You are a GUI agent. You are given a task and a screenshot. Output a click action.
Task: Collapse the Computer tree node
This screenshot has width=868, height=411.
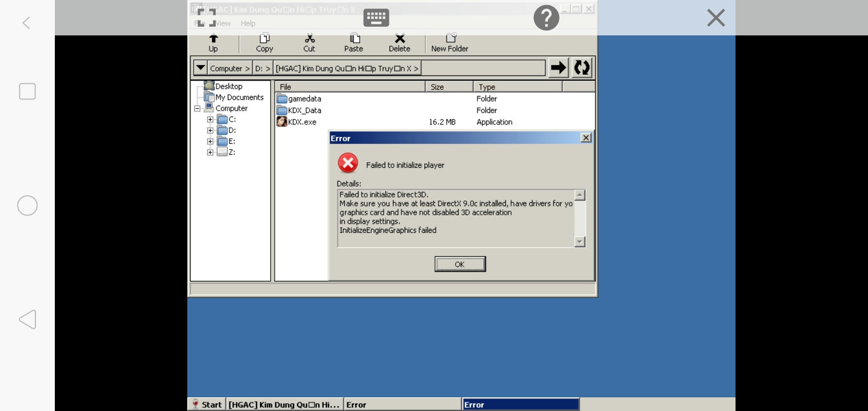(197, 108)
